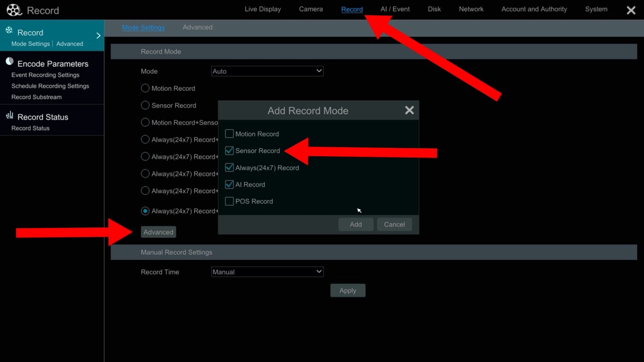The width and height of the screenshot is (644, 362).
Task: Select the Motion Record+Sensor radio button
Action: [145, 122]
